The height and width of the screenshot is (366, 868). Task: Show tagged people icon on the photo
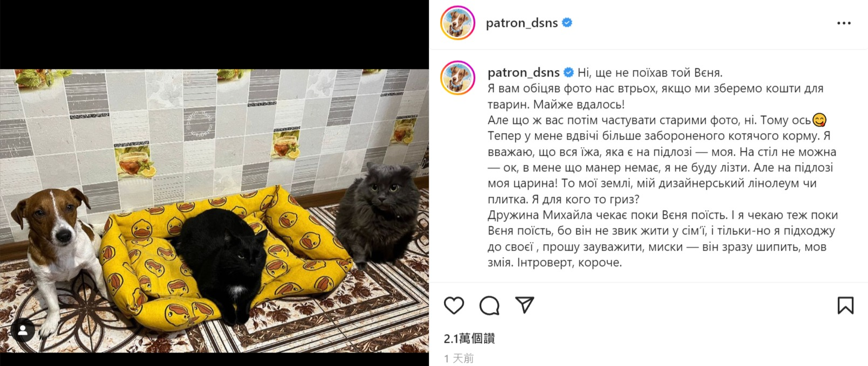coord(23,331)
